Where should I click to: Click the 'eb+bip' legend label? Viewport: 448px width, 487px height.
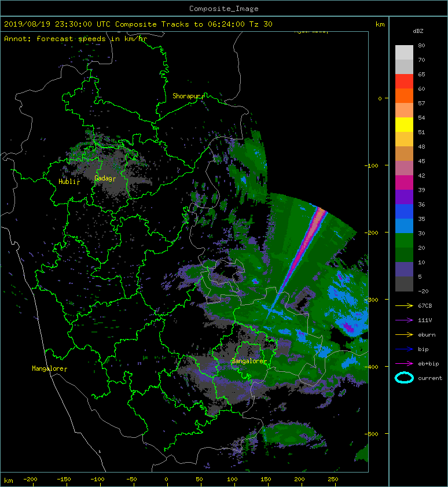pos(428,364)
